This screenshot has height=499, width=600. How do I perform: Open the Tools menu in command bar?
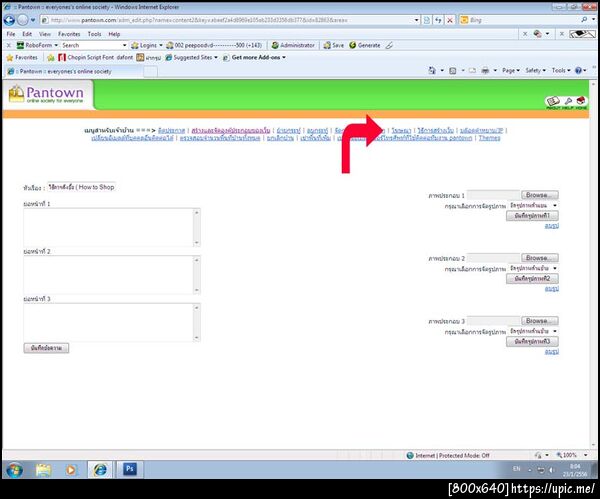(561, 70)
